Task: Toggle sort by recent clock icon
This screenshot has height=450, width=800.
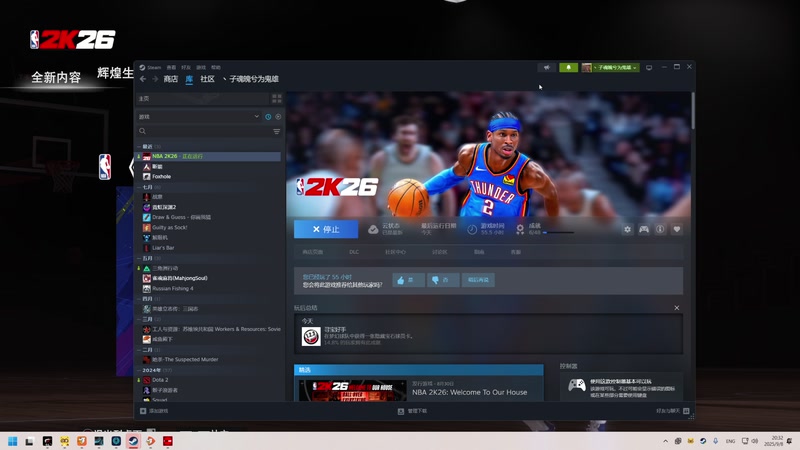Action: click(x=268, y=117)
